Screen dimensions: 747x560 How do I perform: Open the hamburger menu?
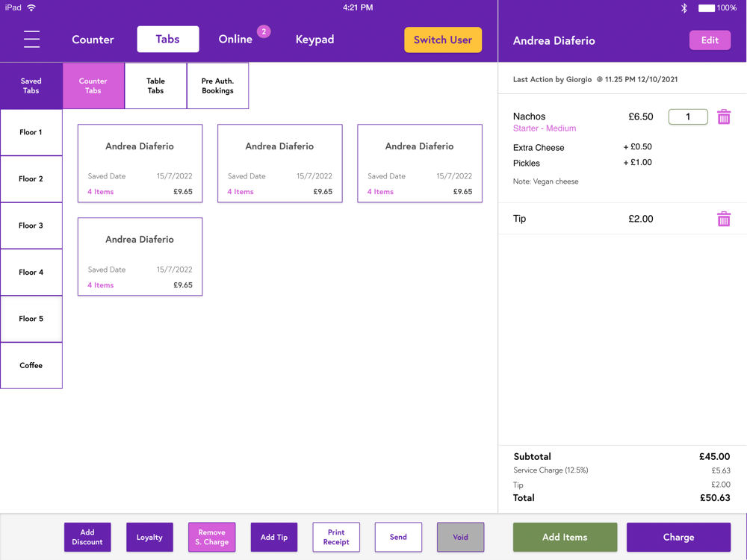31,39
